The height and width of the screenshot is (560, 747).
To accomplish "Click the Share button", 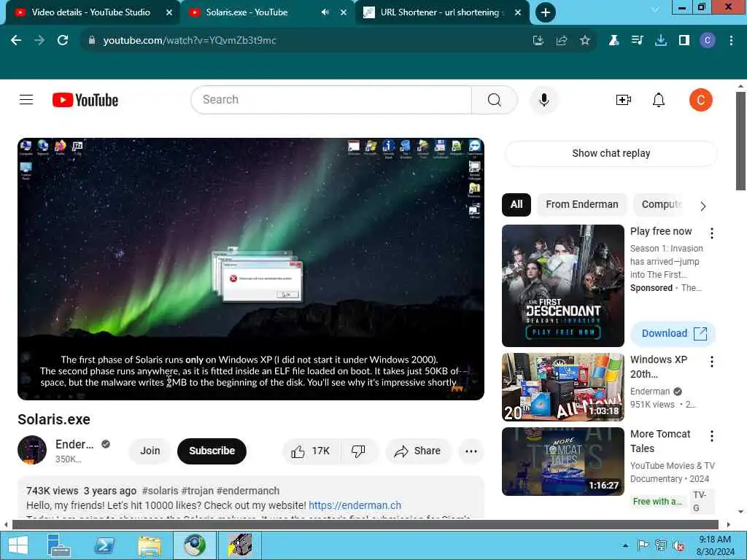I will (418, 451).
